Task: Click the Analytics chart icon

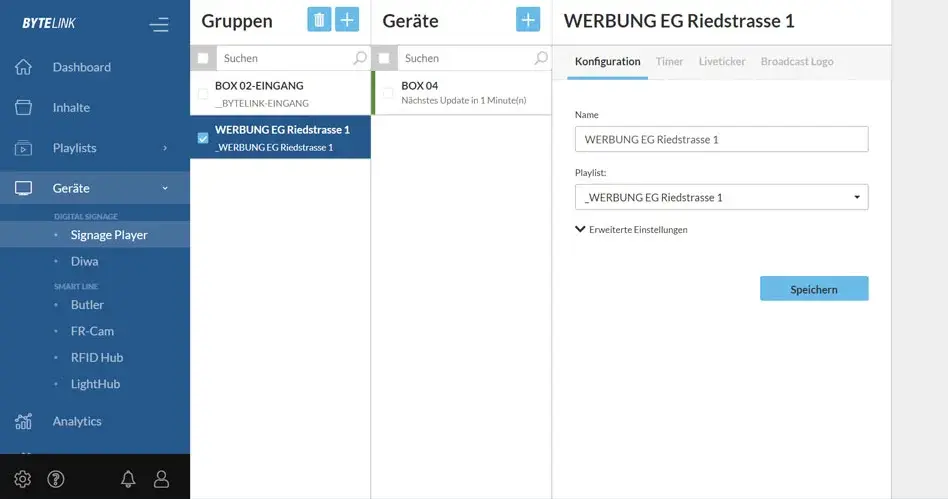Action: pos(23,421)
